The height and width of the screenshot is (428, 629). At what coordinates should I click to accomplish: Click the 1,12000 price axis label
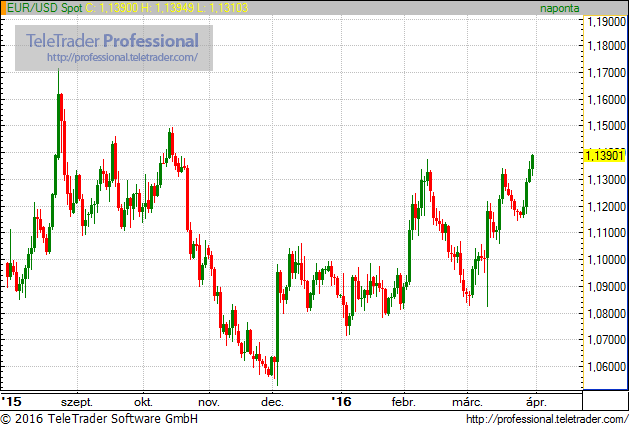coord(606,207)
